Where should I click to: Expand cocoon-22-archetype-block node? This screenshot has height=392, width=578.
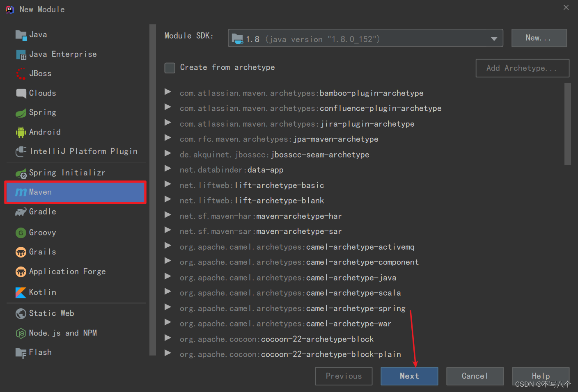click(167, 337)
